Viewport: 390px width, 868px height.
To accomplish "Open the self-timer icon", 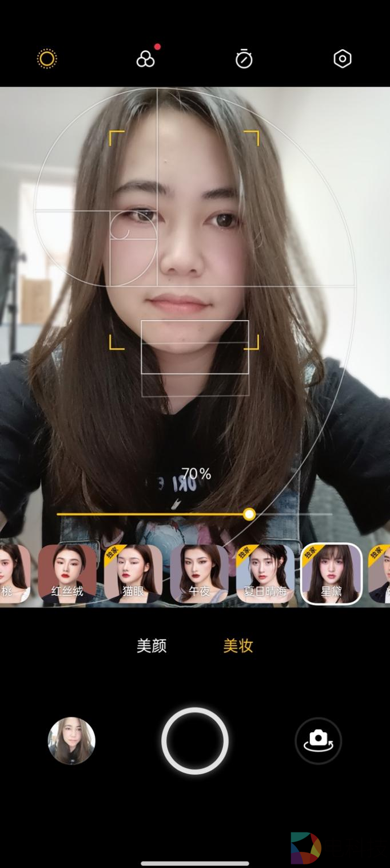I will click(x=244, y=59).
